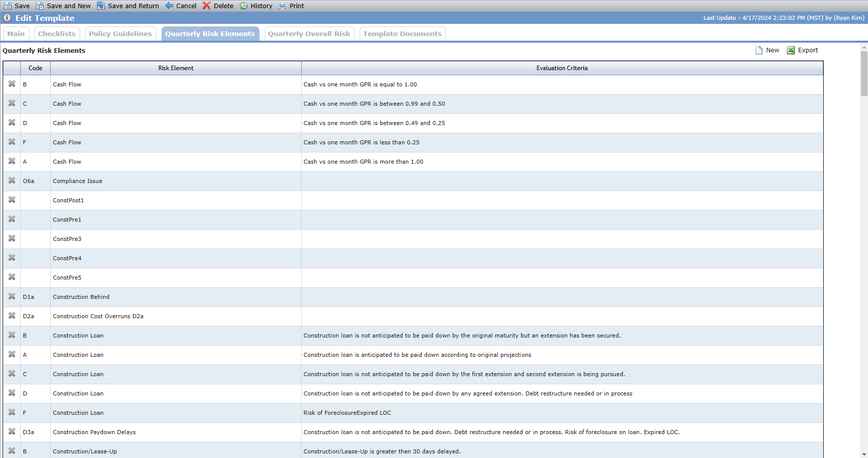
Task: Delete Construction Paydown Delays row
Action: point(12,432)
